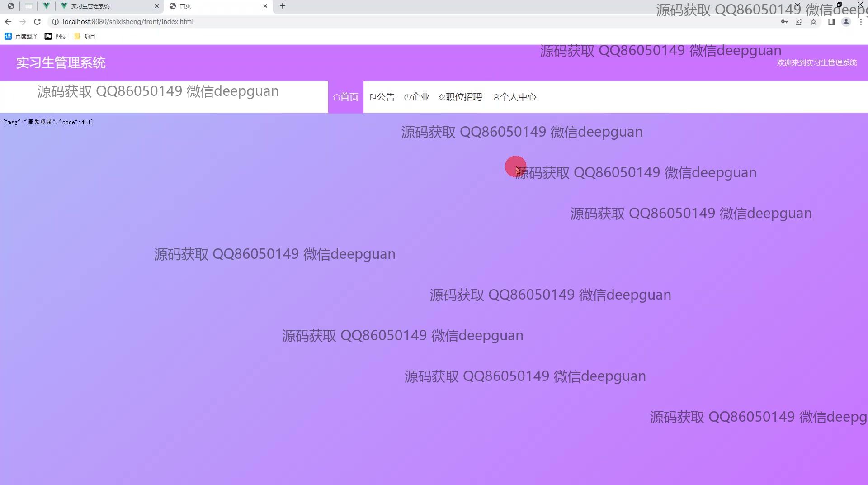Toggle the browser side panel
The width and height of the screenshot is (868, 485).
pos(831,22)
